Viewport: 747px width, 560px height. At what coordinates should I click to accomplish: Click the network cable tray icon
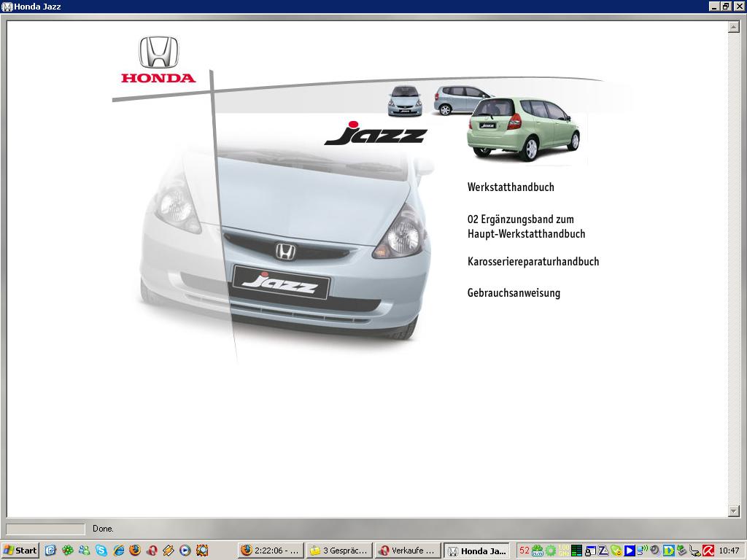point(694,551)
